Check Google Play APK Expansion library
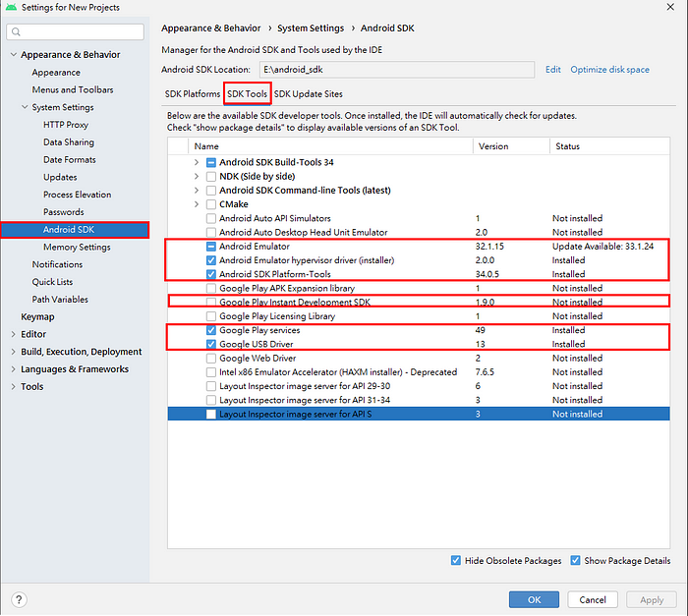The height and width of the screenshot is (616, 688). pyautogui.click(x=211, y=288)
